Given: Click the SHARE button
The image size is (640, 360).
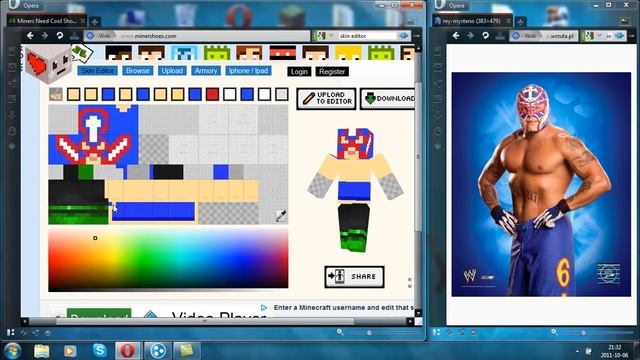Looking at the screenshot, I should [354, 277].
